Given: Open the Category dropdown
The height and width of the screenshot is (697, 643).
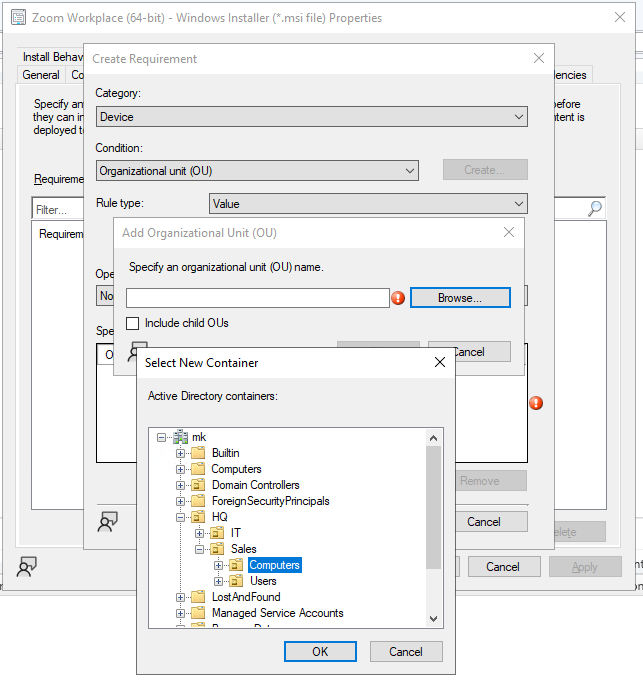Looking at the screenshot, I should point(311,117).
